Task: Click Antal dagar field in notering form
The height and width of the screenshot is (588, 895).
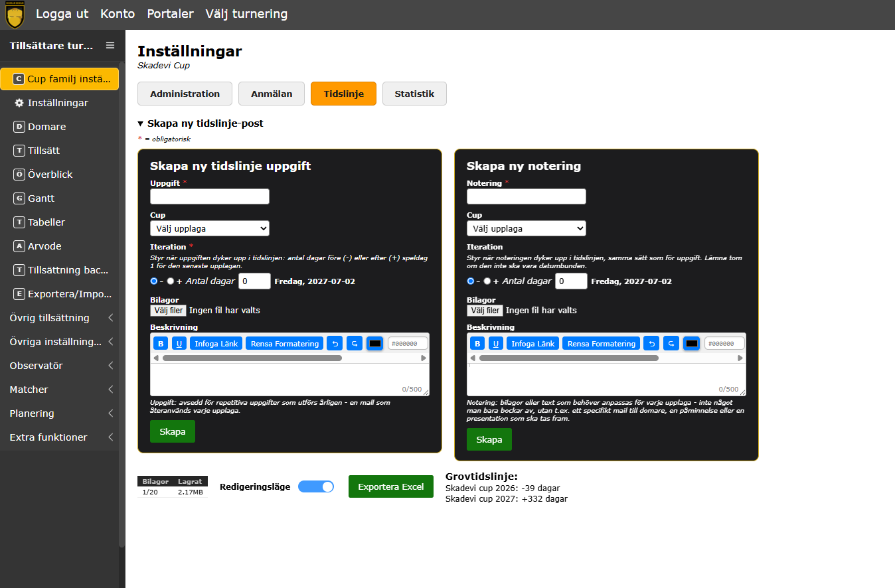Action: pyautogui.click(x=572, y=281)
